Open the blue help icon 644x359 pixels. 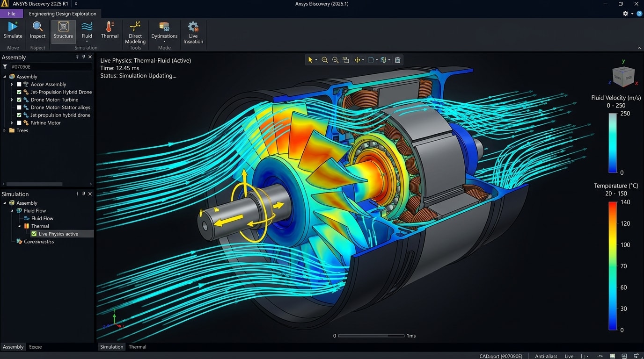pos(639,14)
